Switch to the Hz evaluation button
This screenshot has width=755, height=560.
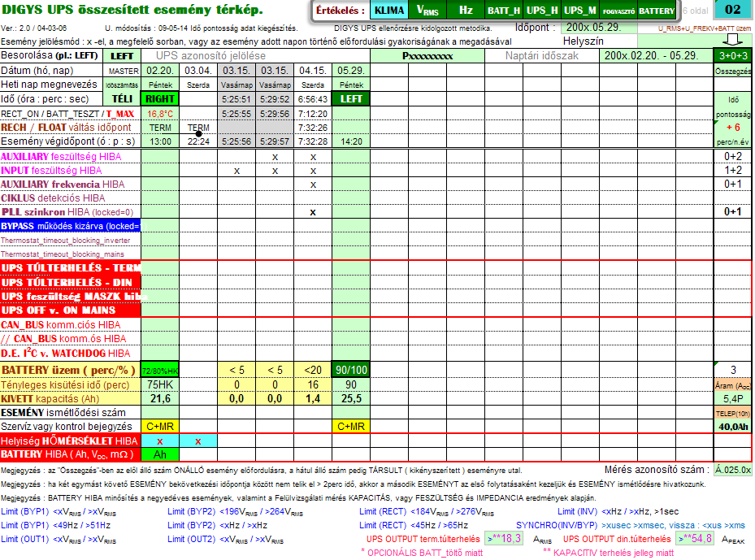[465, 11]
